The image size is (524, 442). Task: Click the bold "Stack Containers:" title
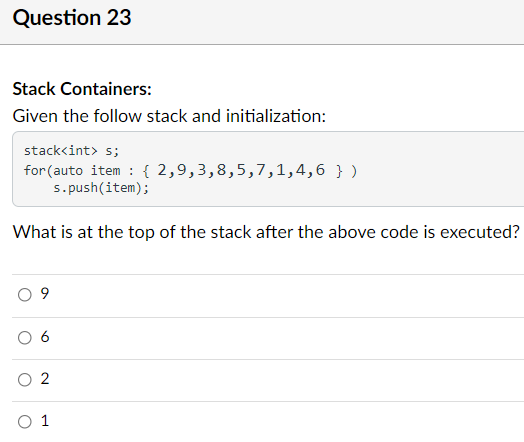[82, 89]
